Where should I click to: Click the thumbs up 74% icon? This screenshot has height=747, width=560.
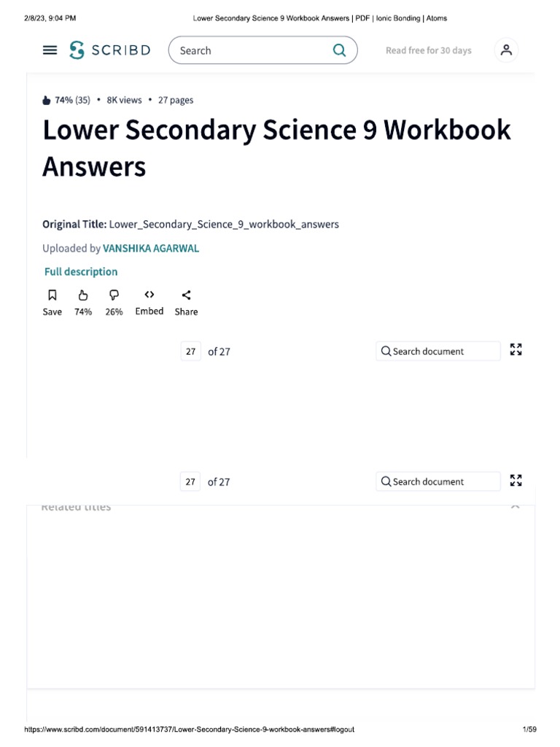[x=83, y=295]
